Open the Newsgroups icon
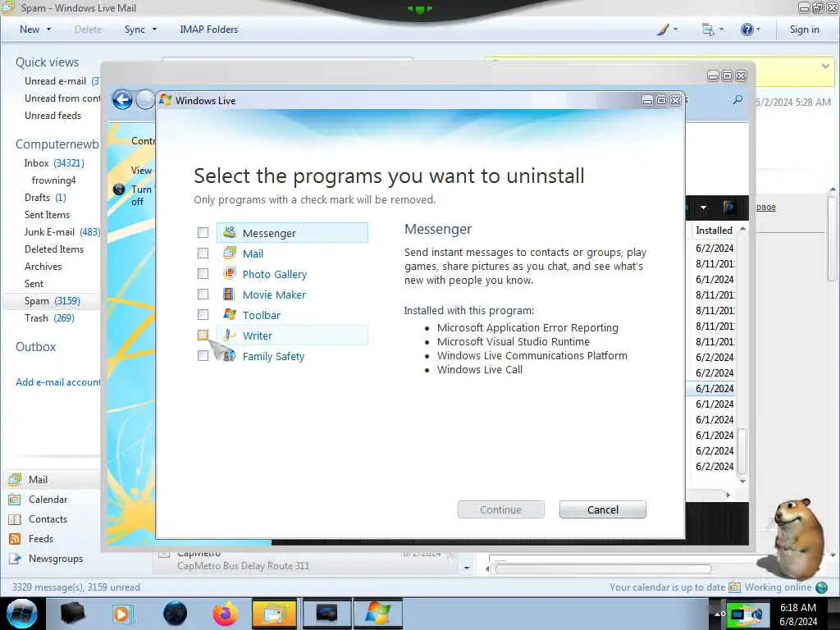Screen dimensions: 840x630 [15, 559]
